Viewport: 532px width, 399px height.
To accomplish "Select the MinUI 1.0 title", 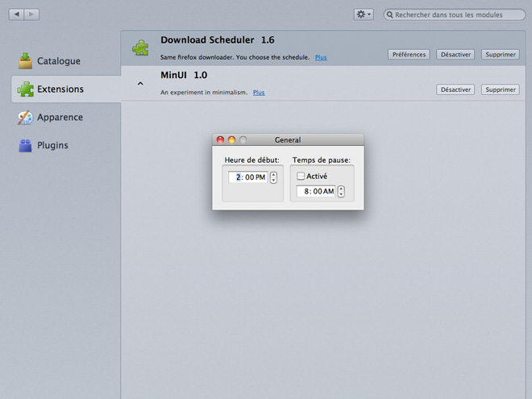I will coord(184,75).
